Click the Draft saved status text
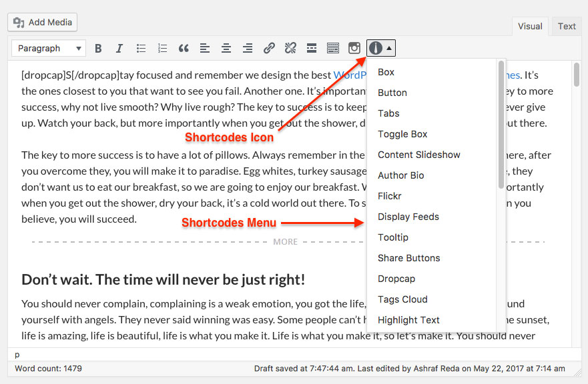The height and width of the screenshot is (384, 588). pyautogui.click(x=410, y=369)
